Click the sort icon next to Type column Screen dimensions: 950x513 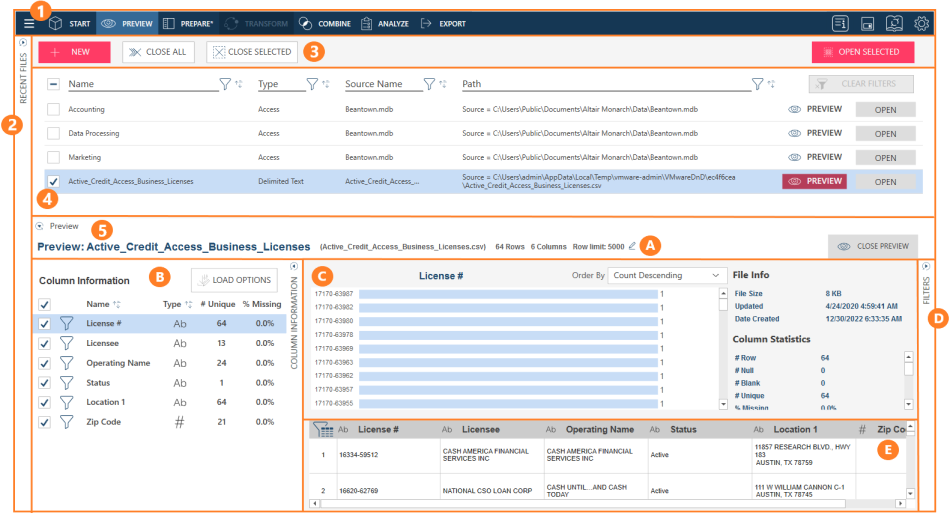point(326,85)
